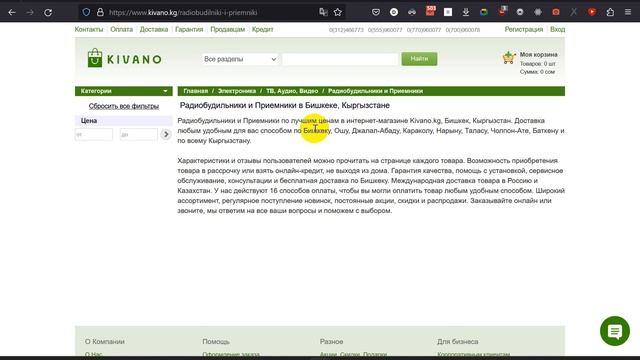Screen dimensions: 640x360
Task: Click the page heading 'Радиобудильники и Приемники в Бишкеке'
Action: tap(285, 105)
